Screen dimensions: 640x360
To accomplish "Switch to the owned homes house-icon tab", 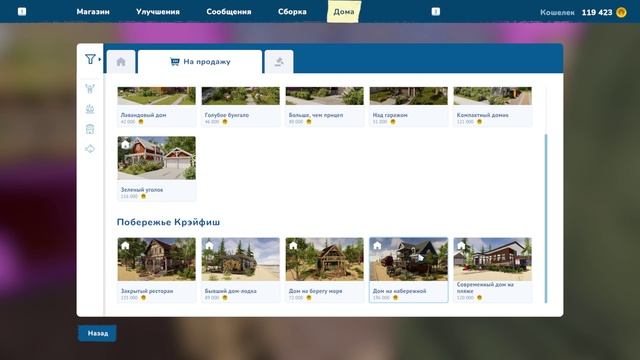I will pos(121,62).
